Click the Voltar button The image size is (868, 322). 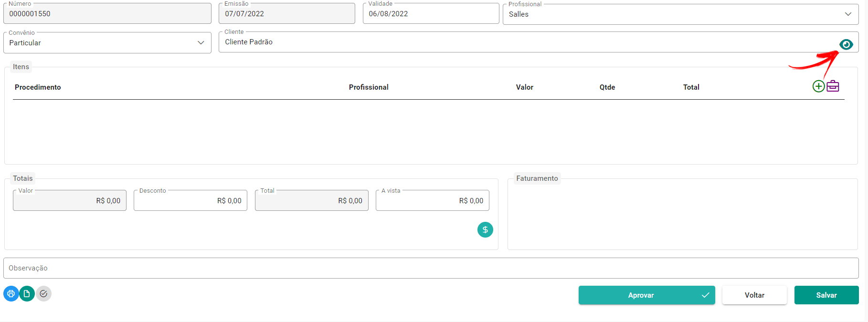coord(754,295)
